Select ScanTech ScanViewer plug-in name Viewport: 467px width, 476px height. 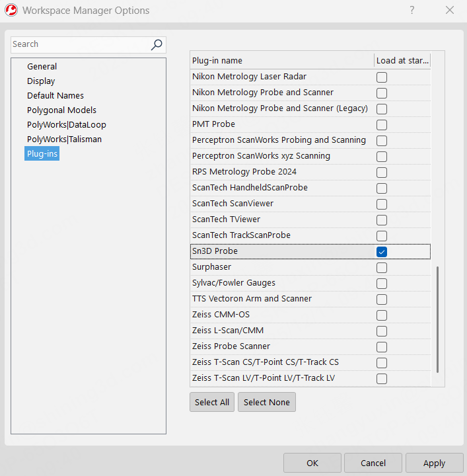tap(233, 204)
